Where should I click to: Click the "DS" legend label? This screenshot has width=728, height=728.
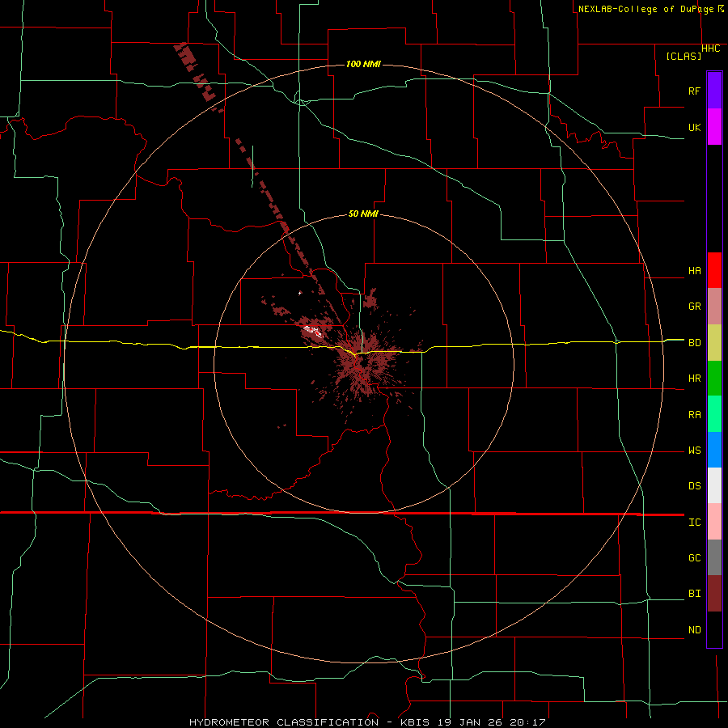694,486
